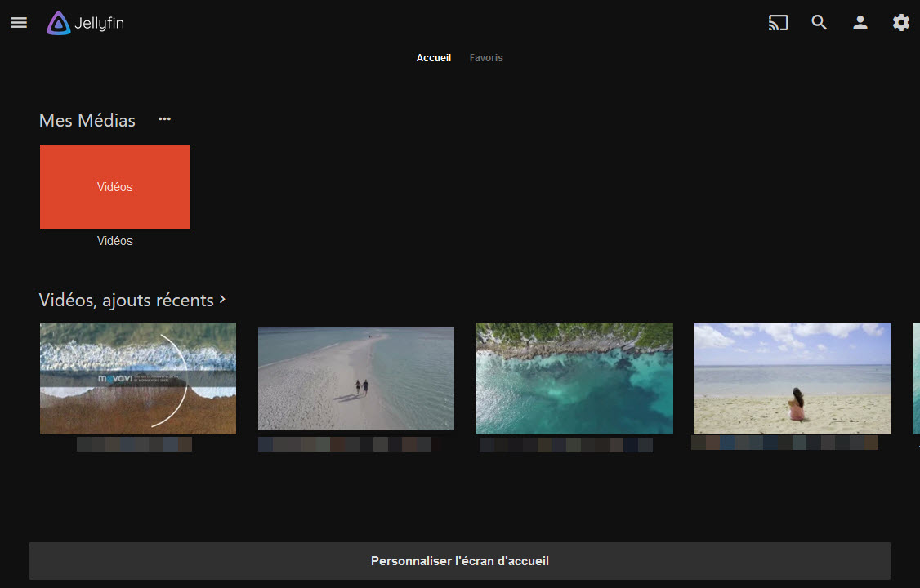Open the Vidéos library tile
Viewport: 920px width, 588px height.
coord(114,186)
